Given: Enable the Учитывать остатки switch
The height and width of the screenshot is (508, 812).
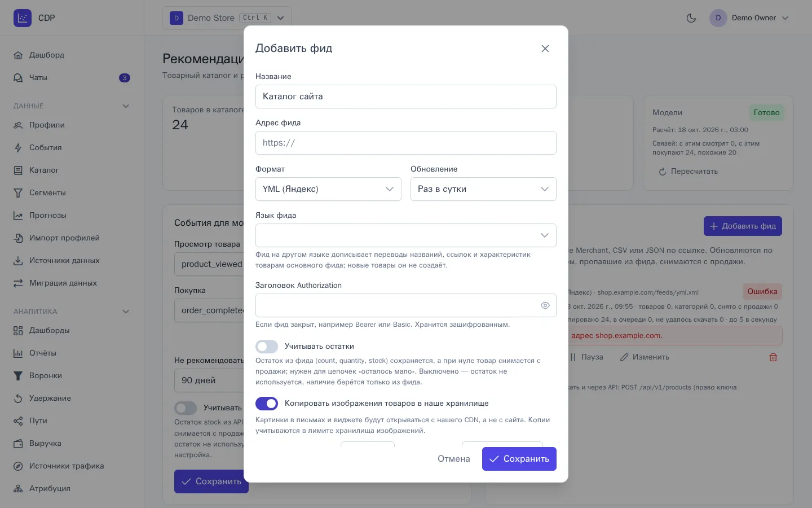Looking at the screenshot, I should [267, 347].
